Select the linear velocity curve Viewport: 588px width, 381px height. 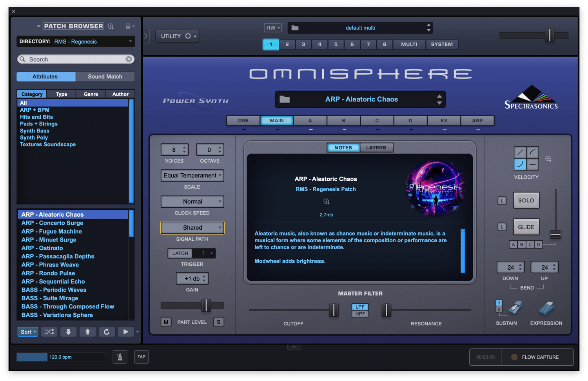point(520,152)
